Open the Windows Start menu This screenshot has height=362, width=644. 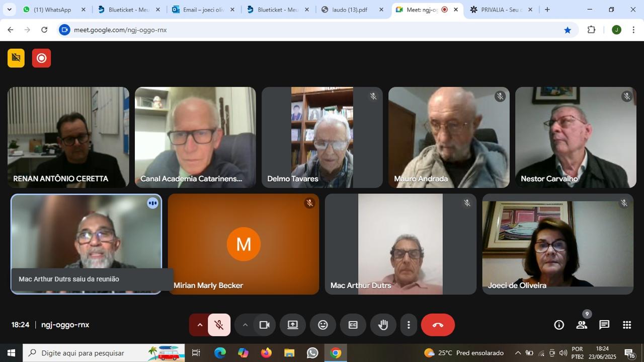(x=11, y=353)
